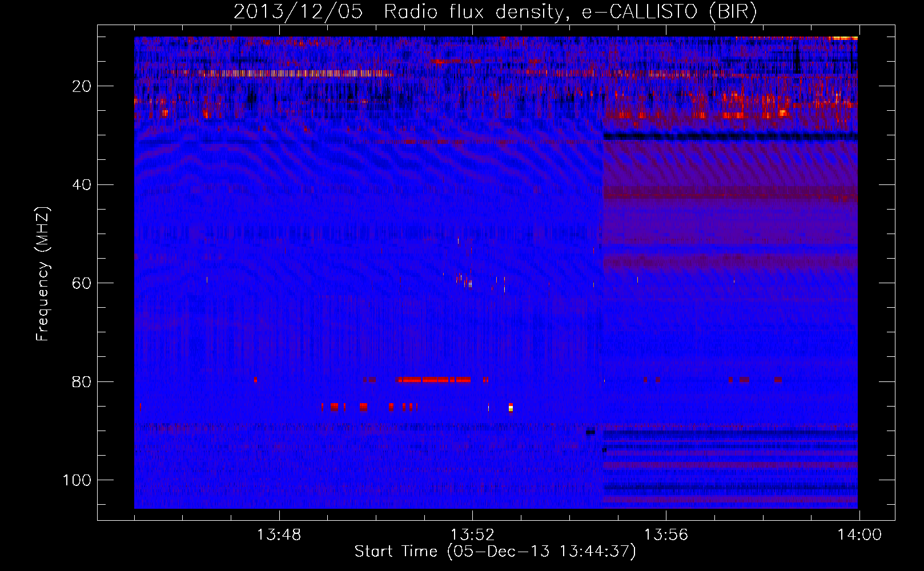Click the 'Start Time (05-Dec-13 13:44:37)' label

pos(495,552)
